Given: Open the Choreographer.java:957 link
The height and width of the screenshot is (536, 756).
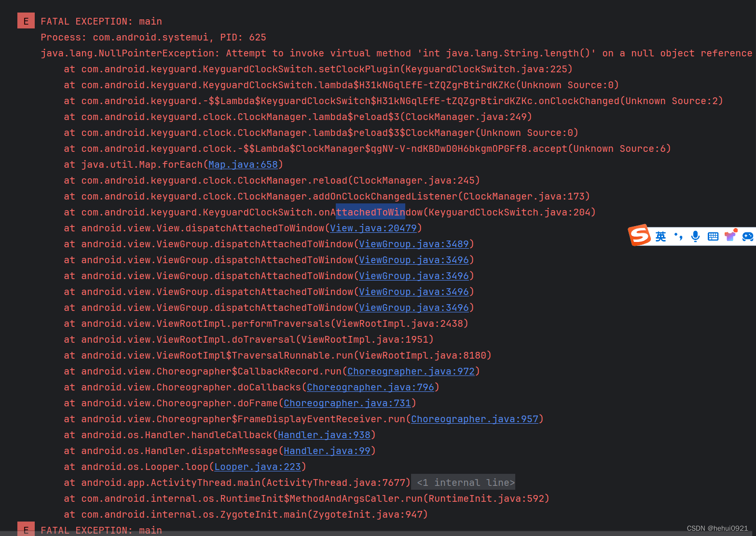Looking at the screenshot, I should point(475,419).
